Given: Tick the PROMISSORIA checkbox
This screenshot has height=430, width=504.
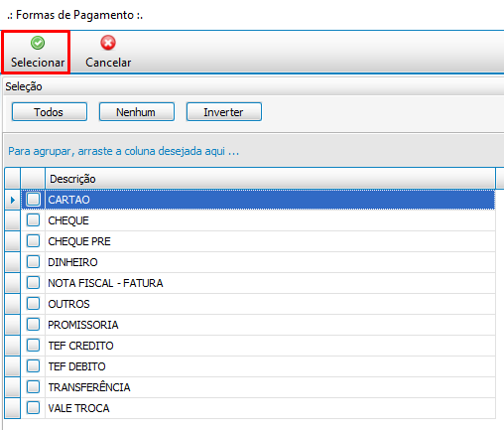Looking at the screenshot, I should [x=33, y=325].
